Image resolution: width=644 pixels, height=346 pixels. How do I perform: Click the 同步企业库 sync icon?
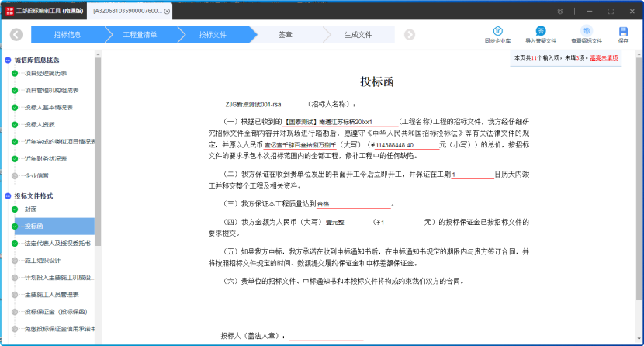point(499,30)
